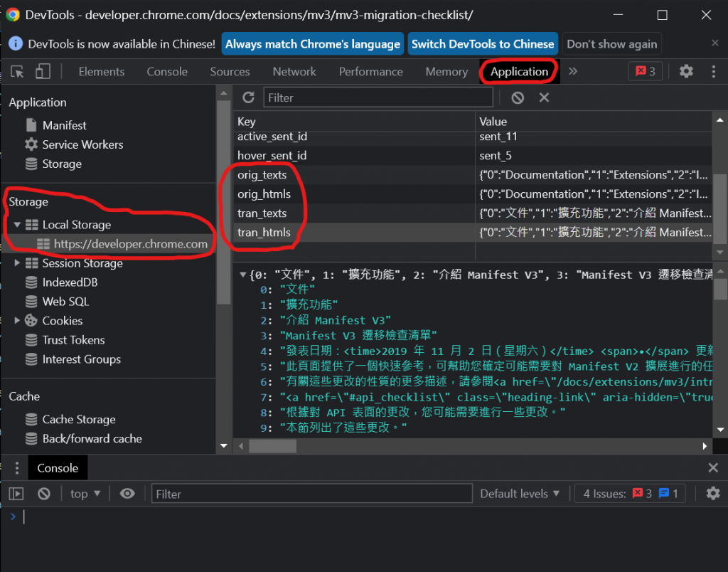
Task: Click the 4 Issues counter
Action: [x=631, y=494]
